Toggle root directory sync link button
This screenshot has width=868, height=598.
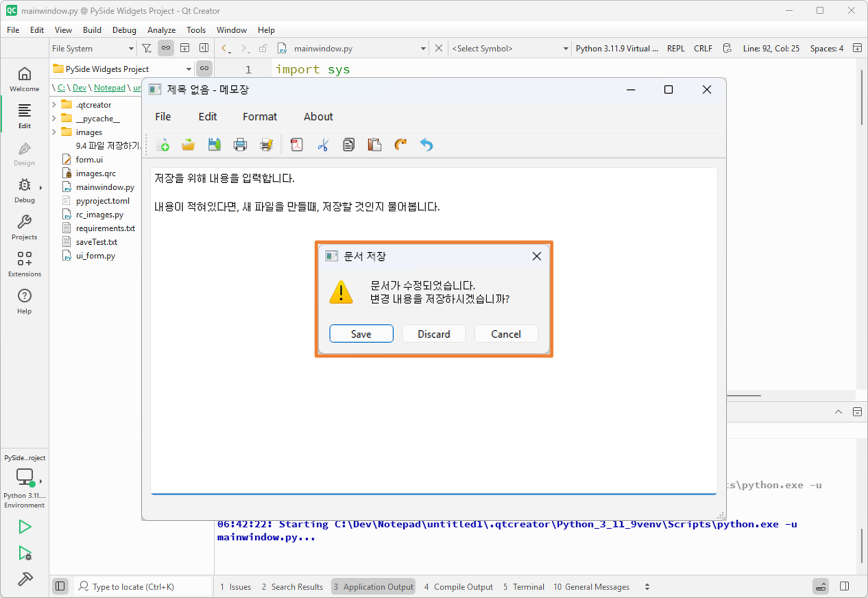204,68
